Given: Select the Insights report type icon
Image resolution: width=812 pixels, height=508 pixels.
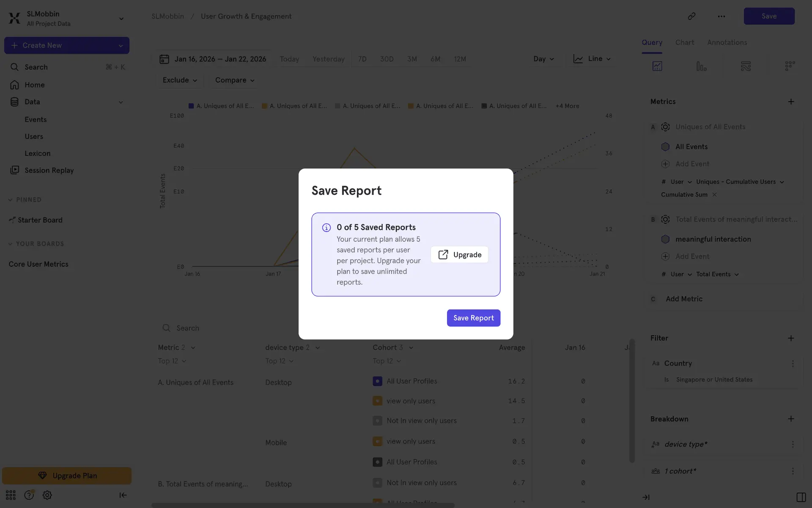Looking at the screenshot, I should pyautogui.click(x=657, y=66).
